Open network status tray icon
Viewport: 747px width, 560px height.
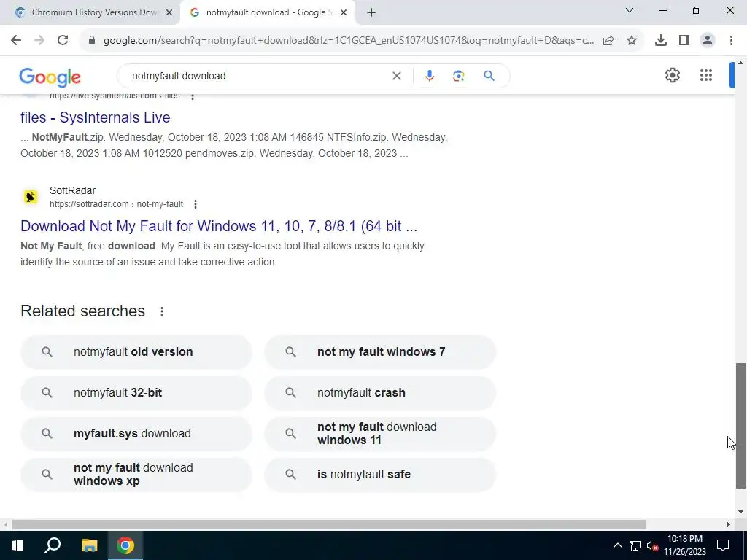click(x=635, y=545)
